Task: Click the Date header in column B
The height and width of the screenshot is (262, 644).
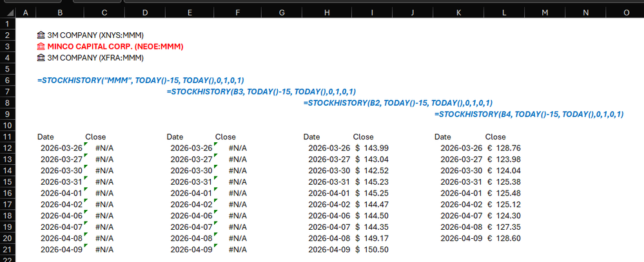Action: pyautogui.click(x=46, y=137)
